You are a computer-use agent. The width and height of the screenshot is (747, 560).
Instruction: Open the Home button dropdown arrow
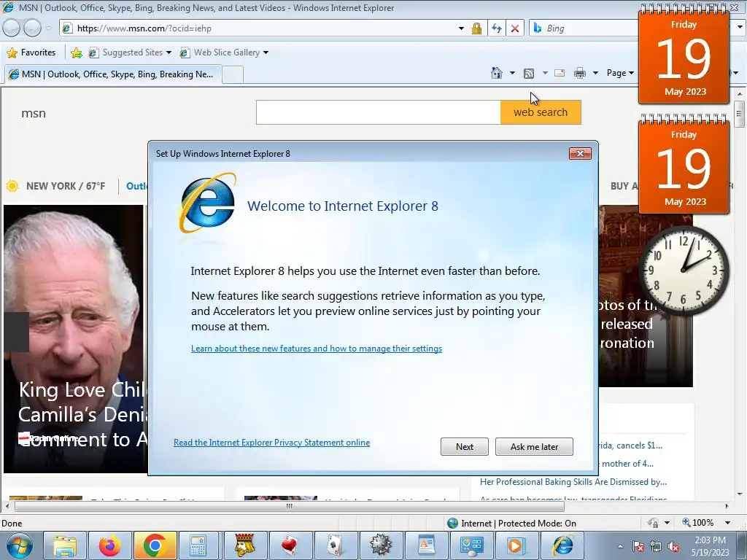(x=512, y=74)
